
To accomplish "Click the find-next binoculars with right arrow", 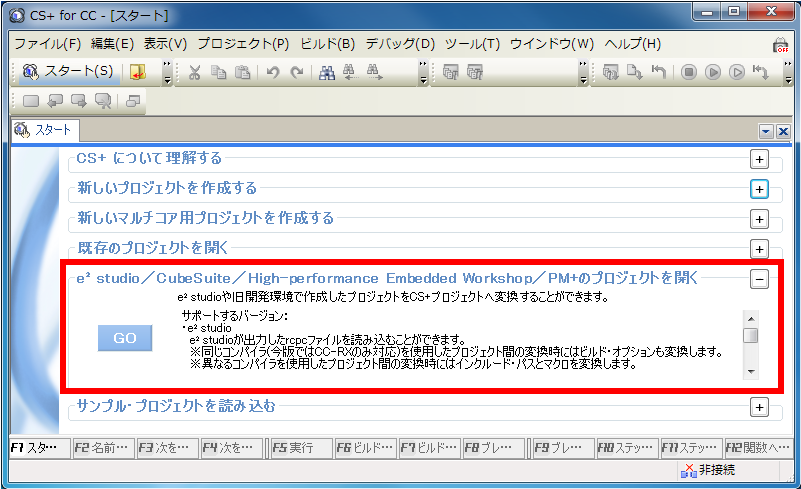I will [374, 73].
